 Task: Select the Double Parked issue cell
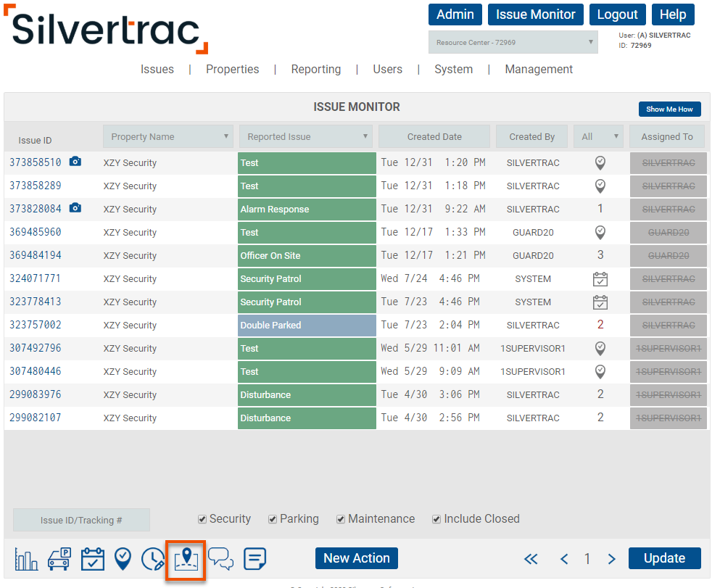point(307,326)
